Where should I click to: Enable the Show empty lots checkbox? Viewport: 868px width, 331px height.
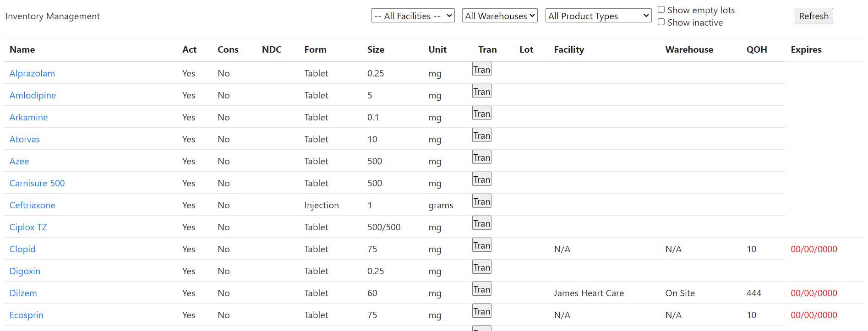coord(661,10)
